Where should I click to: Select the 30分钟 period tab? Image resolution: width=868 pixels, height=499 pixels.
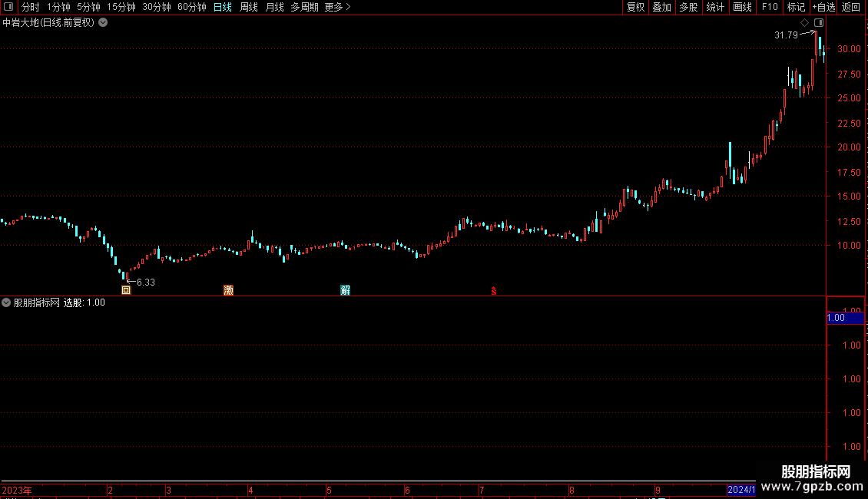tap(157, 7)
